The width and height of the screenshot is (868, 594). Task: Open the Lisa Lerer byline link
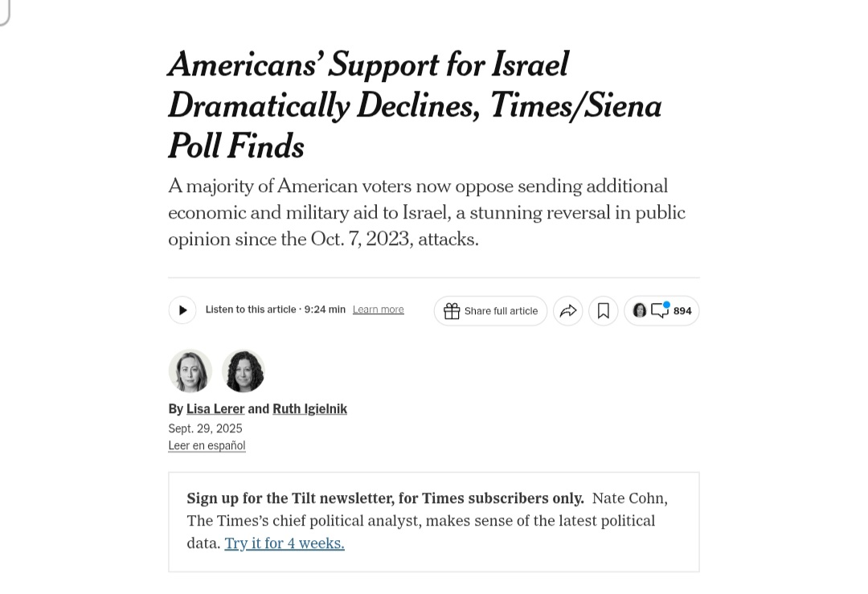point(215,408)
